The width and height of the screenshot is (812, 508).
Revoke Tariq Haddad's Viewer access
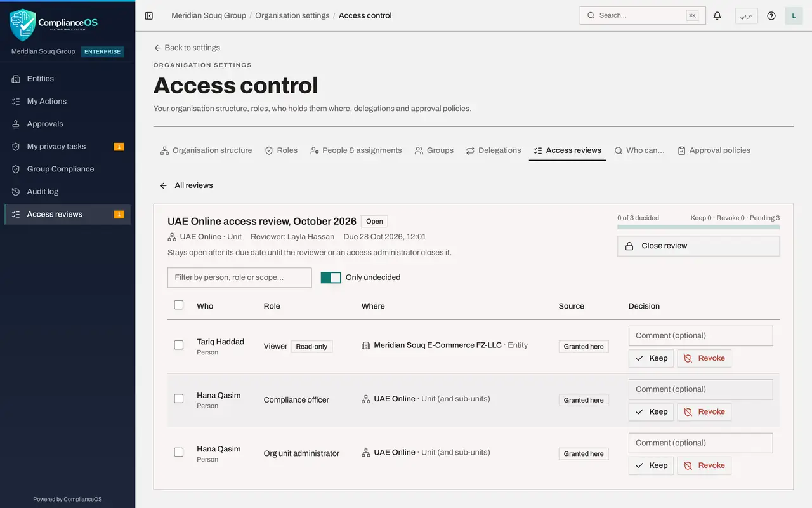click(704, 358)
